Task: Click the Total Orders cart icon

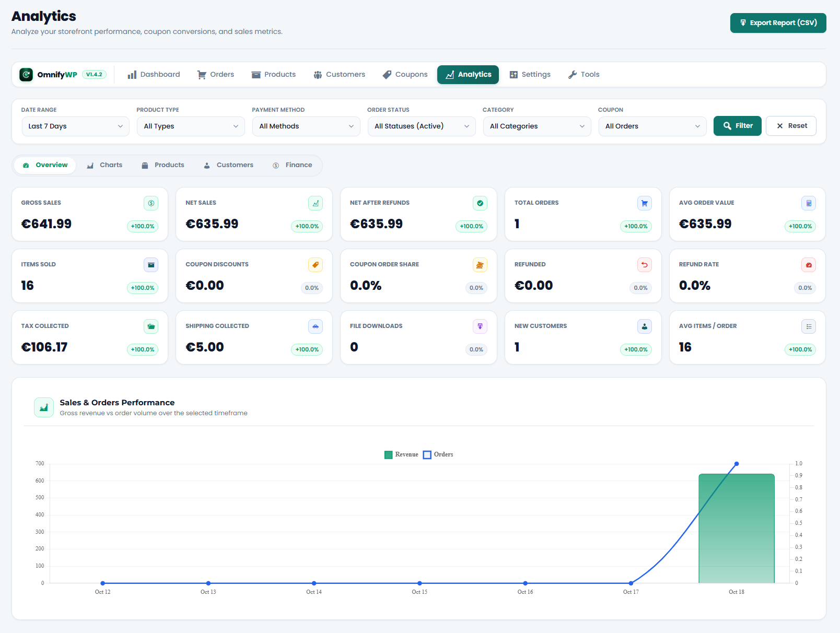Action: coord(645,203)
